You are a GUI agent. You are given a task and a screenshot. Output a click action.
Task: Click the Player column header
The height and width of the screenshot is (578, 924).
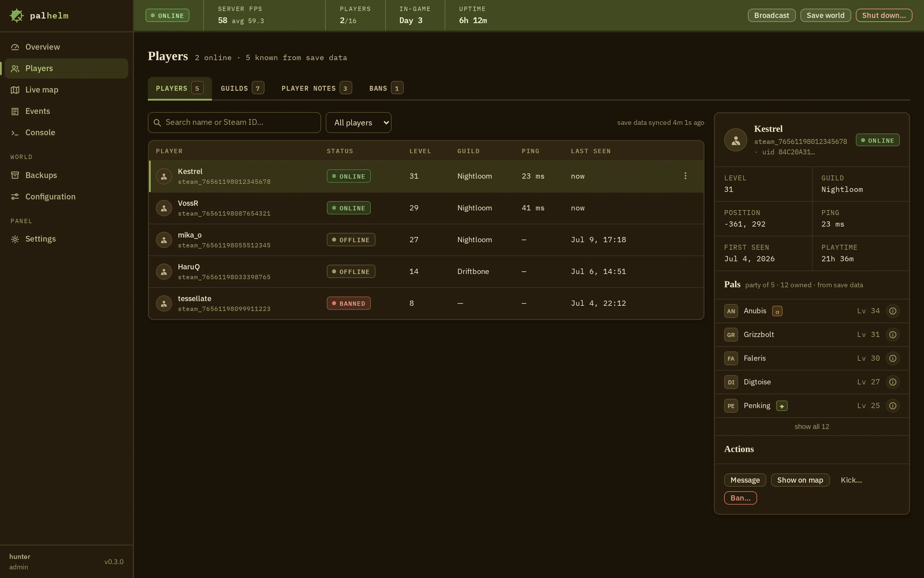tap(169, 151)
